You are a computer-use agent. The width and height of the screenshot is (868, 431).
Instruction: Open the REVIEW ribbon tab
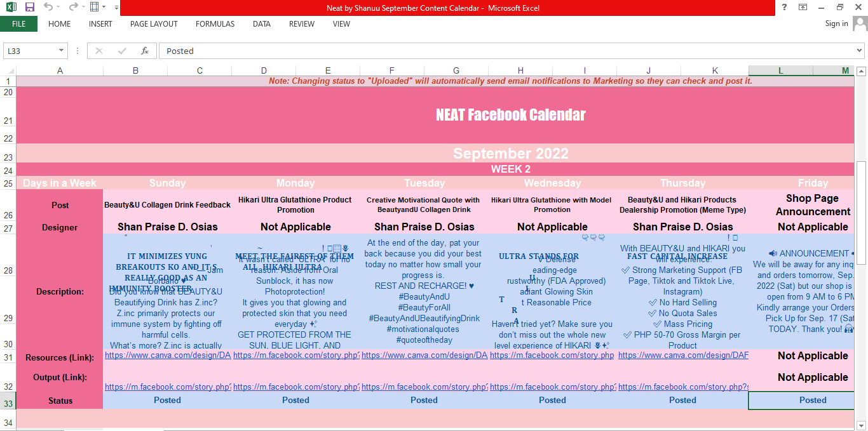coord(301,24)
